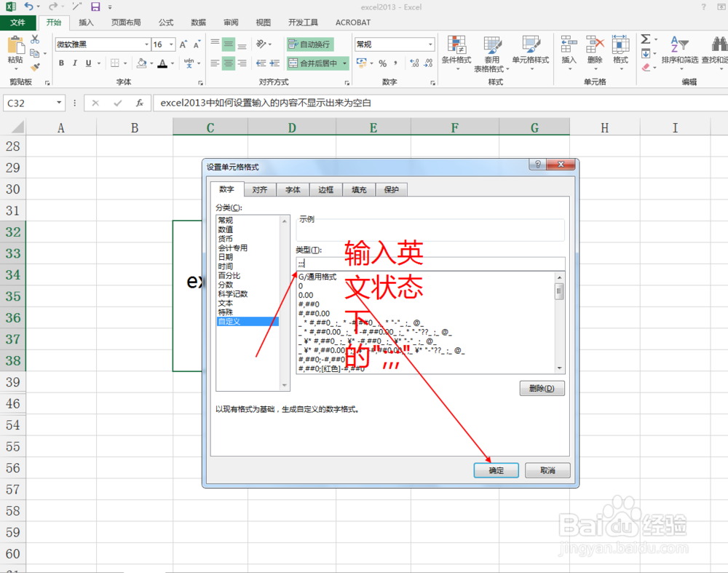Click the 排序和筛选 icon
Screen dimensions: 728x573
pyautogui.click(x=678, y=48)
